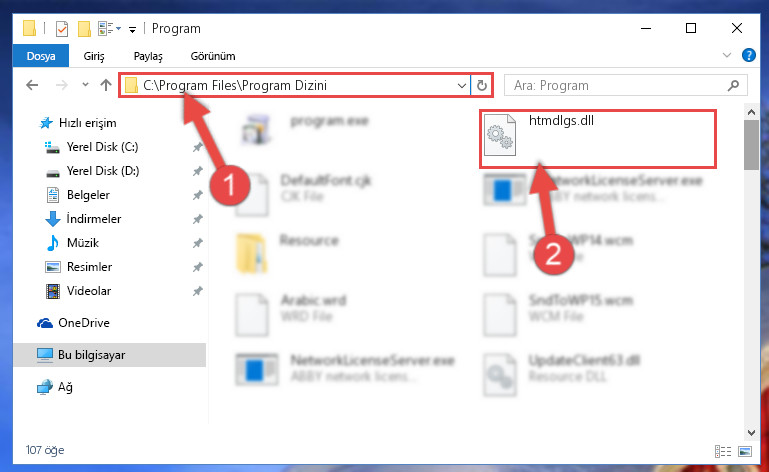Open recent locations dropdown arrow

85,85
